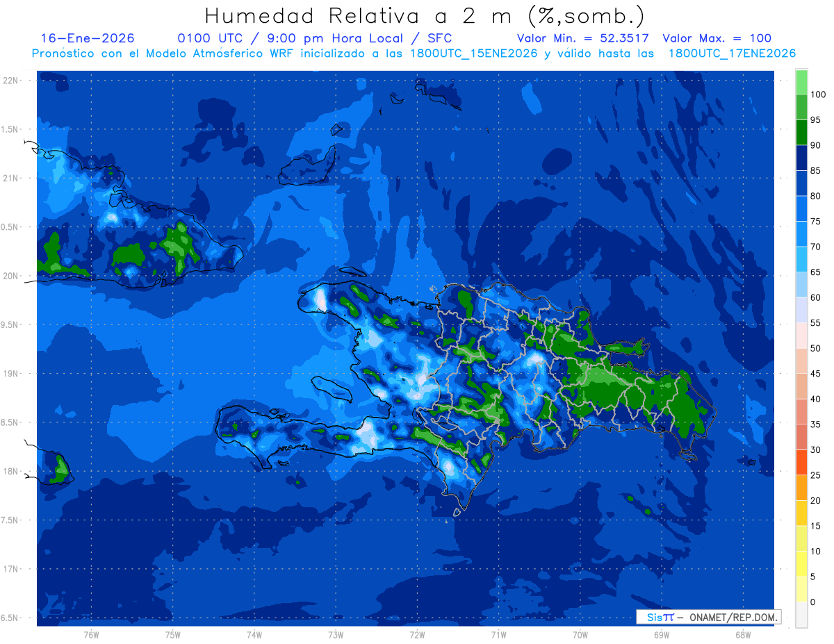Screen dimensions: 834x644
Task: Click '0100 UTC / 9:00 pm Hora Local / SFC'
Action: point(315,38)
